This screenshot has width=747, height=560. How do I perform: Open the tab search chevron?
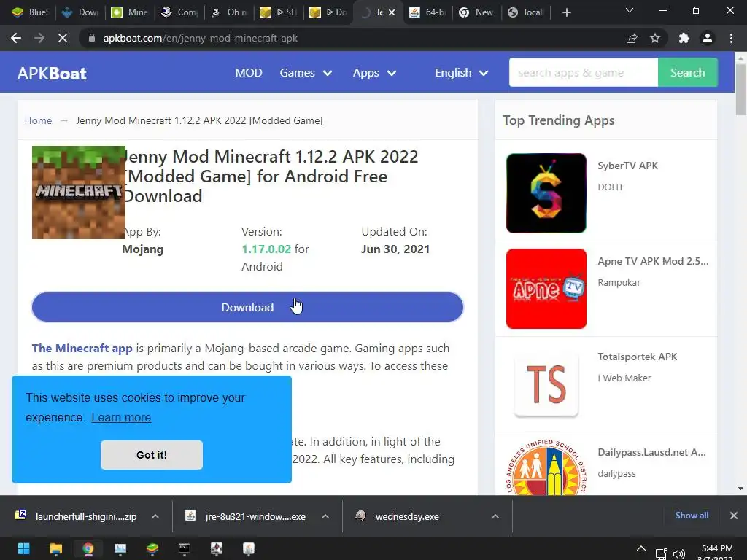(x=630, y=10)
